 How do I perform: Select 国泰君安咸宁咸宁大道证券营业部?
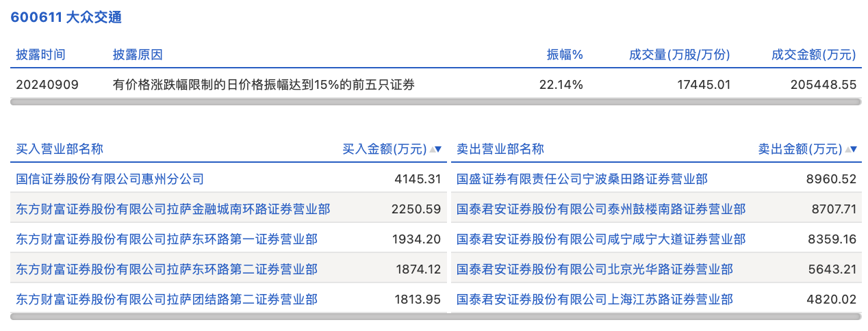(601, 239)
